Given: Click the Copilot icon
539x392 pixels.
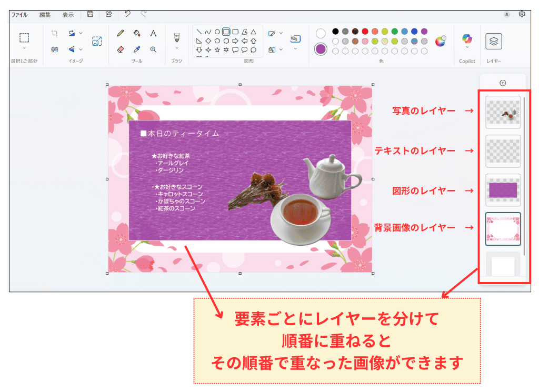Looking at the screenshot, I should [467, 40].
